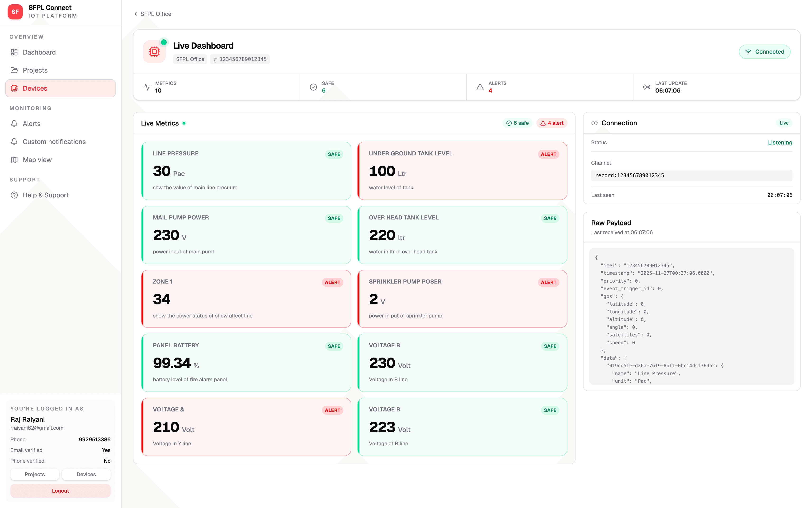Click the Projects folder icon

(x=14, y=70)
